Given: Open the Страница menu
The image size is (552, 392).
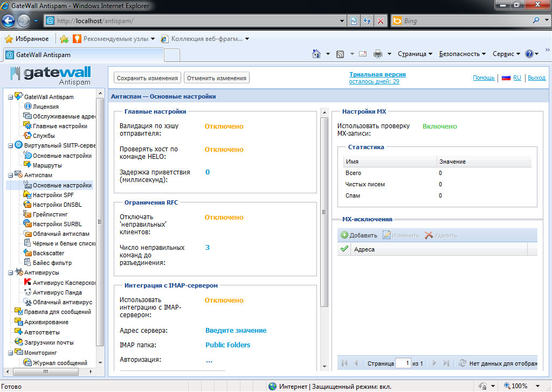Looking at the screenshot, I should coord(415,54).
